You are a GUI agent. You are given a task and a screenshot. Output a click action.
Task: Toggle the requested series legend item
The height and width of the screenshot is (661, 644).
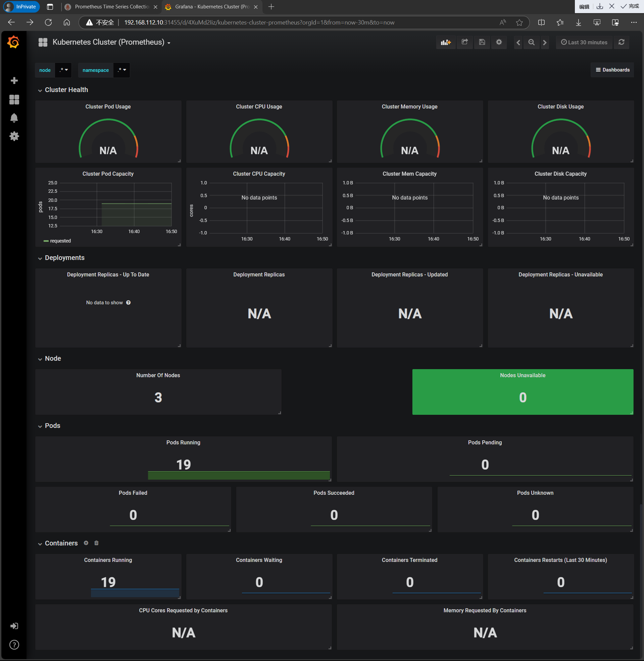pos(60,241)
